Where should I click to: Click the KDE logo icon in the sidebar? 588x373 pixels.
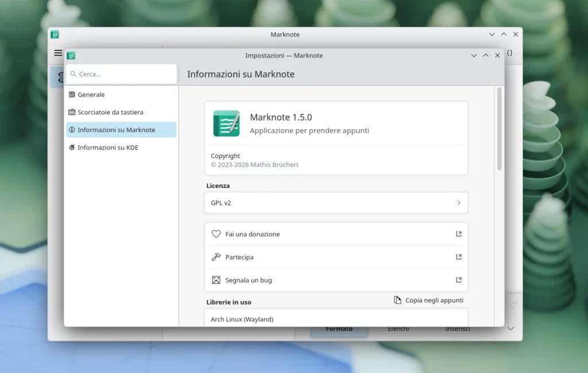tap(72, 147)
